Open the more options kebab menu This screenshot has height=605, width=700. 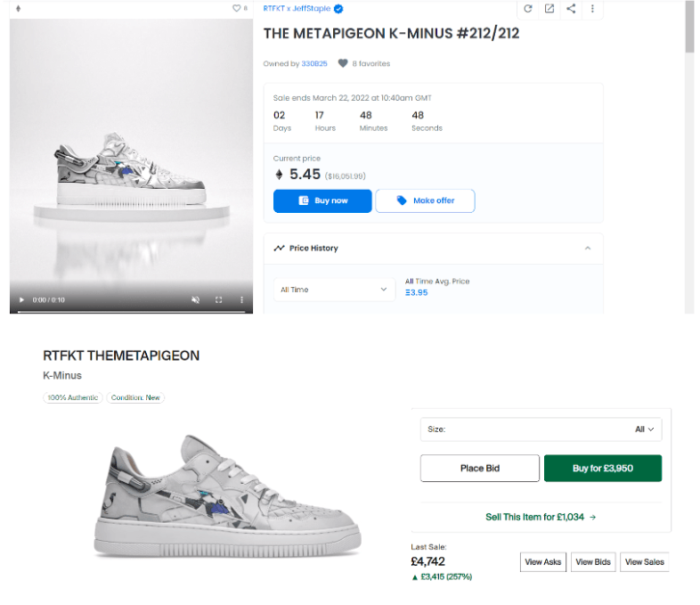592,9
